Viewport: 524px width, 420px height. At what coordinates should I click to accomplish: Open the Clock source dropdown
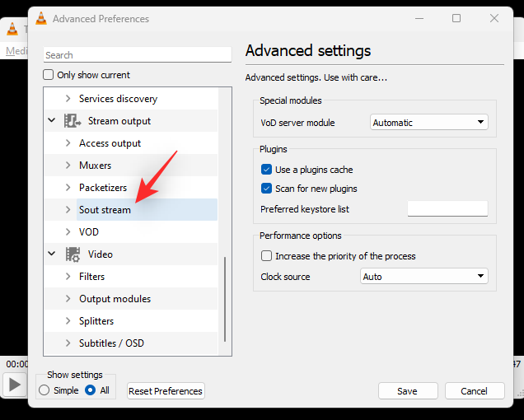(x=423, y=277)
